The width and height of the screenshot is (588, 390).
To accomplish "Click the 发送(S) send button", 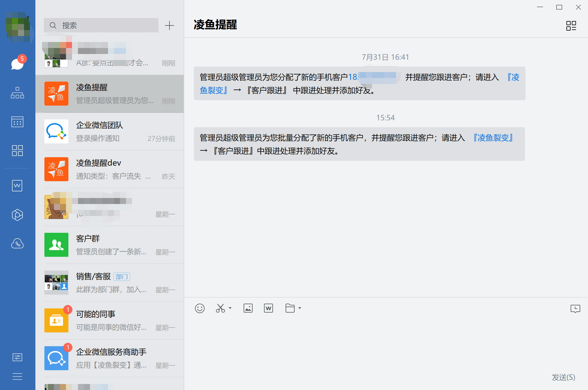I will click(563, 377).
